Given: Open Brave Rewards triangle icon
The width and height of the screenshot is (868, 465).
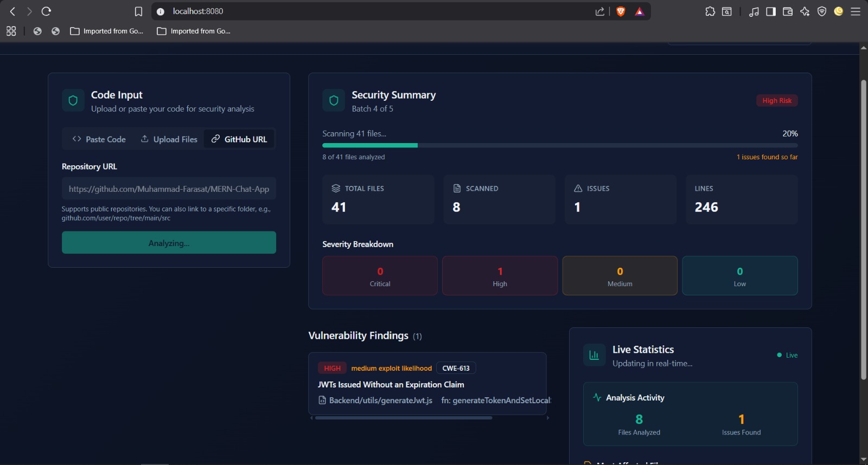Looking at the screenshot, I should click(640, 11).
